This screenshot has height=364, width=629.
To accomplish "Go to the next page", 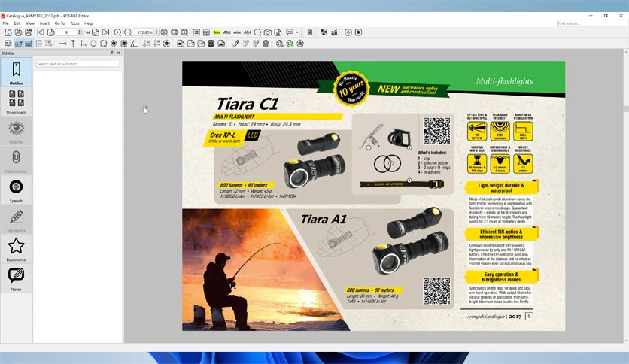I will tap(96, 32).
